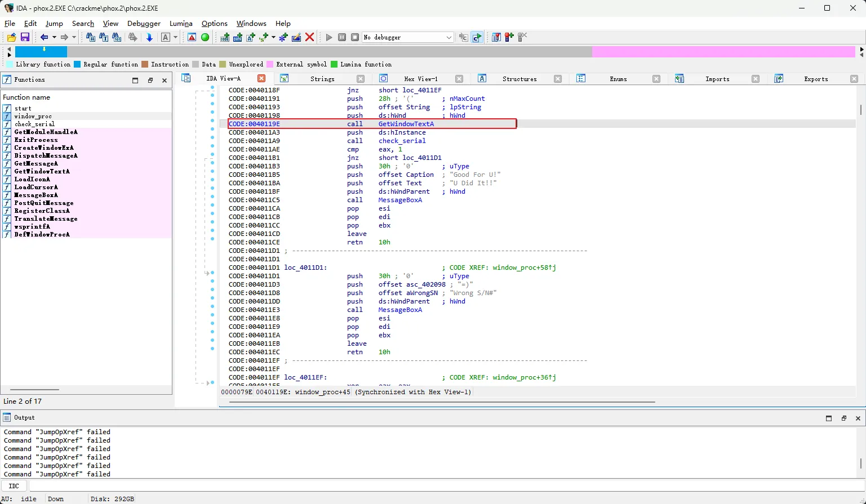This screenshot has height=504, width=866.
Task: Click the yellow marker on navigation band
Action: point(45,49)
